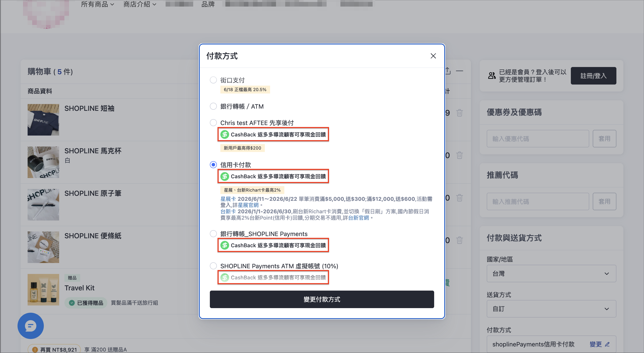Open 台新官網 link
644x353 pixels.
tap(359, 218)
